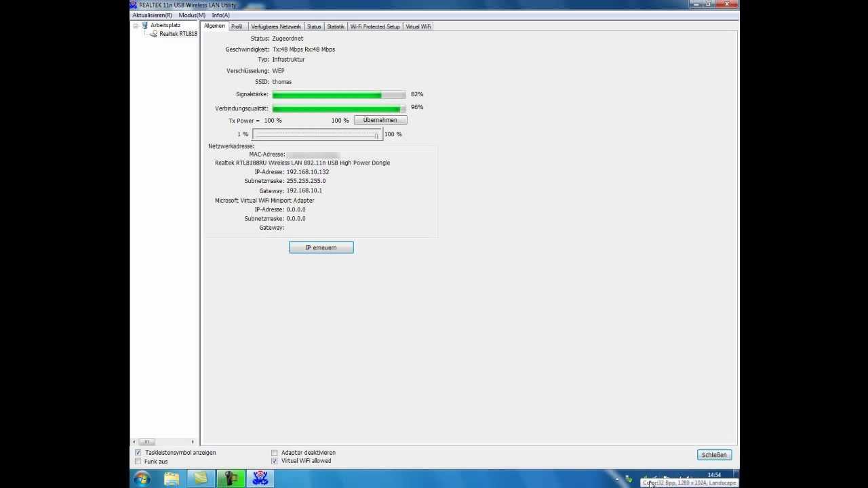
Task: Uncheck Taskleistensymbol anzeigen checkbox
Action: click(x=138, y=453)
